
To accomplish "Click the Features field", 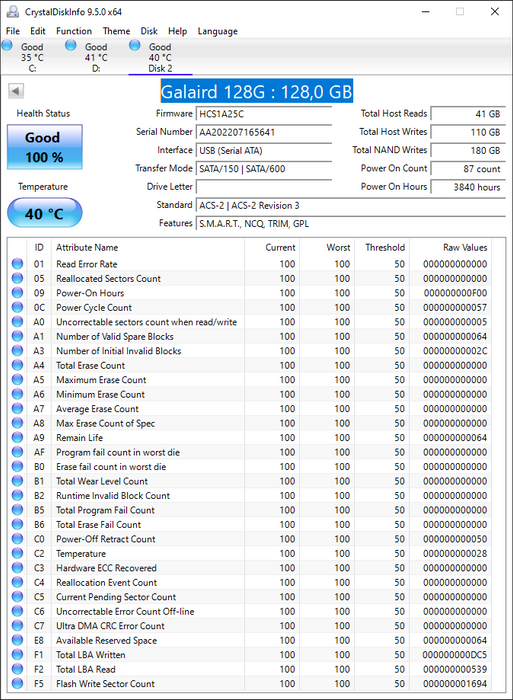I will coord(350,224).
